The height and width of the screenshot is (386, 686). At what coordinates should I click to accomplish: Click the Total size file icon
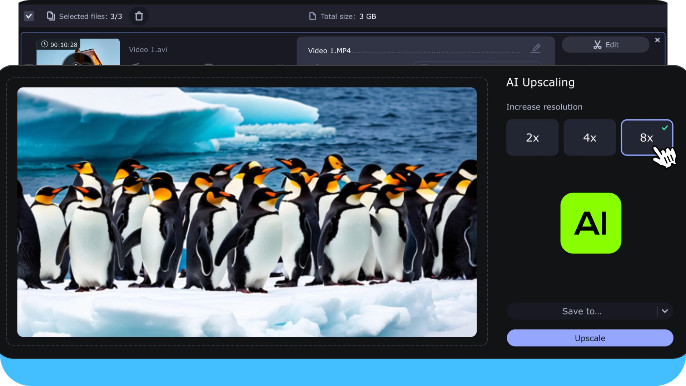(312, 16)
